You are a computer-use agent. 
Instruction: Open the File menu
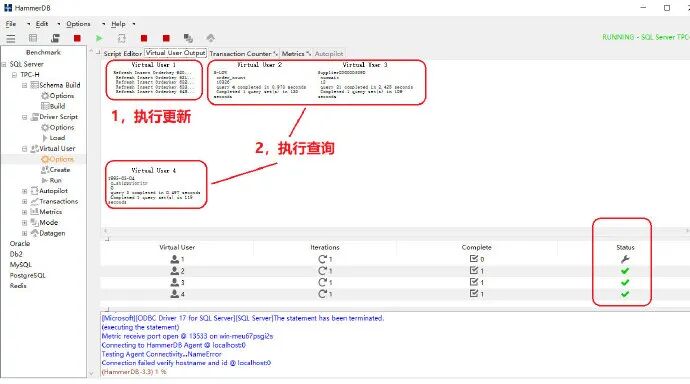pos(11,24)
